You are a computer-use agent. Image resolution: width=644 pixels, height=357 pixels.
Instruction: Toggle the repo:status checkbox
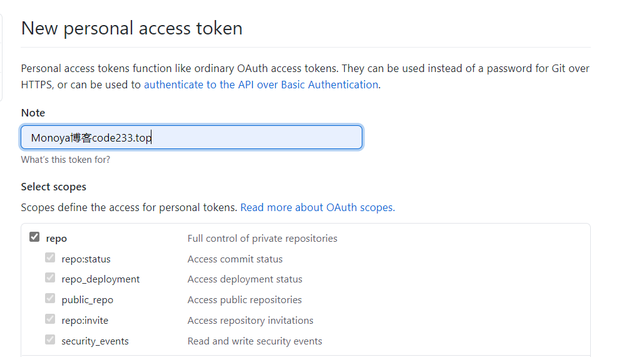(50, 258)
